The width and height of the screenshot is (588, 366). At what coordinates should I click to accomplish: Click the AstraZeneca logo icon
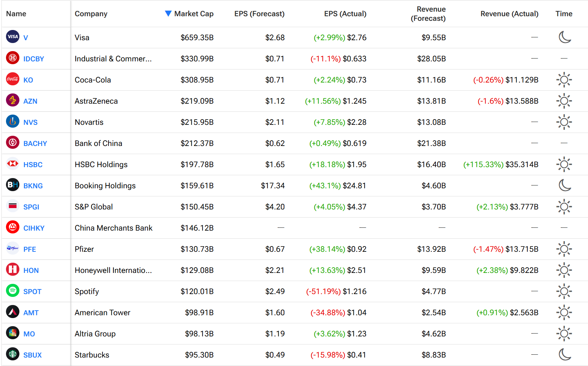pyautogui.click(x=13, y=100)
